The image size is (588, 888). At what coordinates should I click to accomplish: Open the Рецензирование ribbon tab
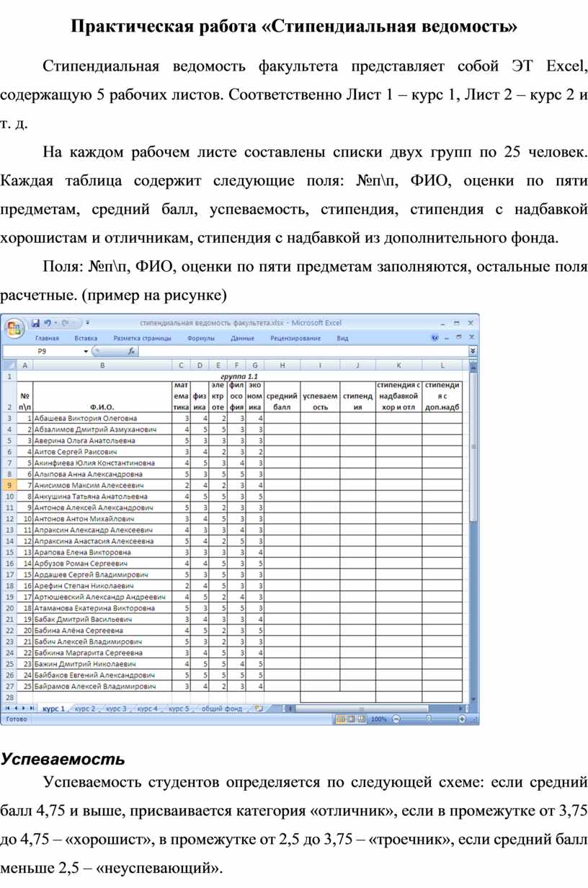[x=295, y=338]
